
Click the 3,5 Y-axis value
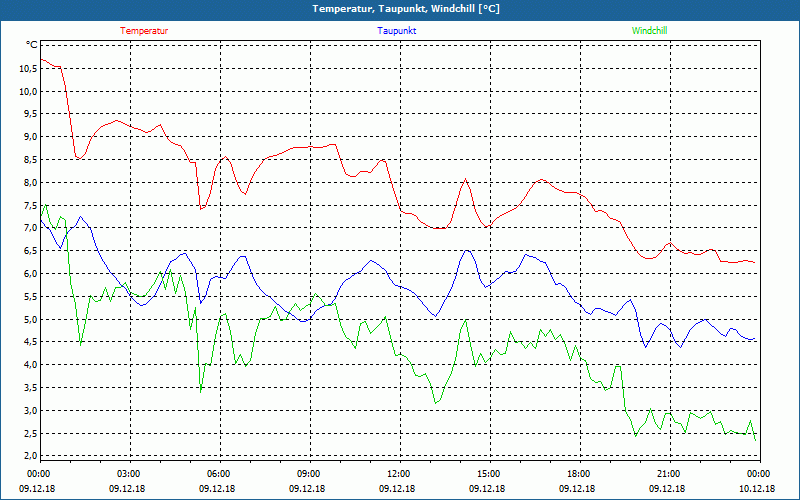30,387
